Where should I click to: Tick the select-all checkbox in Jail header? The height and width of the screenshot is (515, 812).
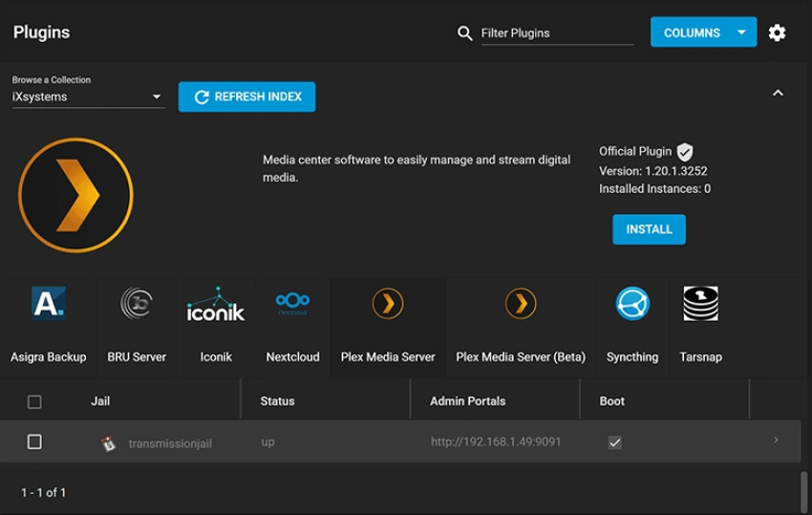34,401
